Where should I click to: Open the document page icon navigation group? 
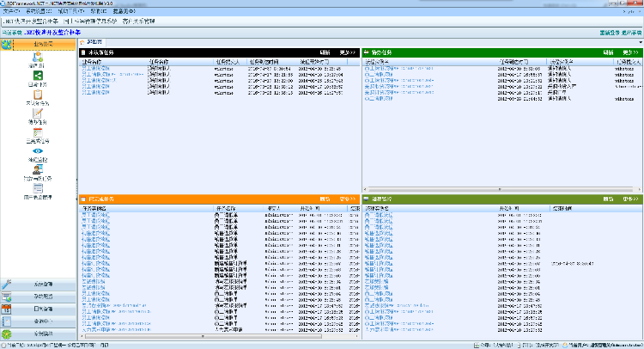6,321
